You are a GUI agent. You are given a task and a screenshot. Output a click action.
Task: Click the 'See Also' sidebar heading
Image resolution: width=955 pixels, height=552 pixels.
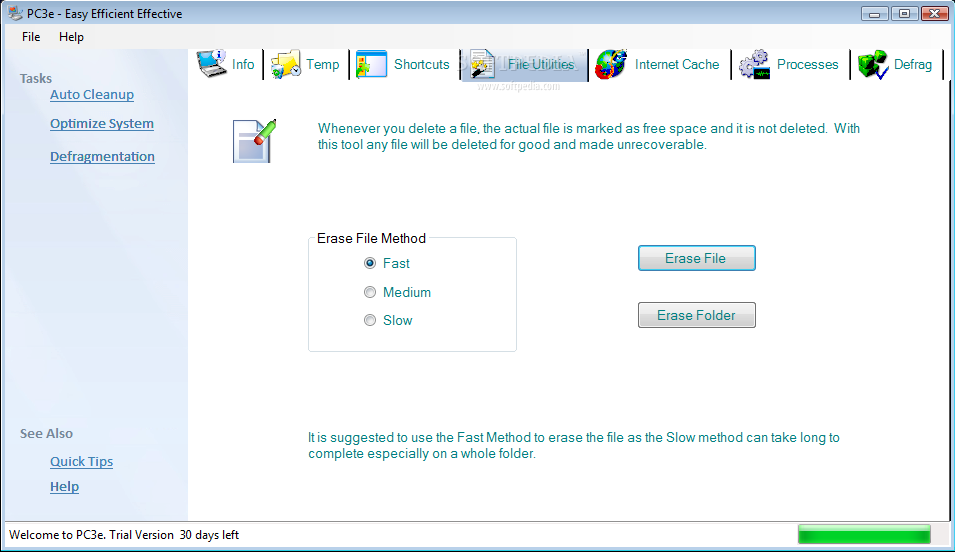tap(46, 434)
